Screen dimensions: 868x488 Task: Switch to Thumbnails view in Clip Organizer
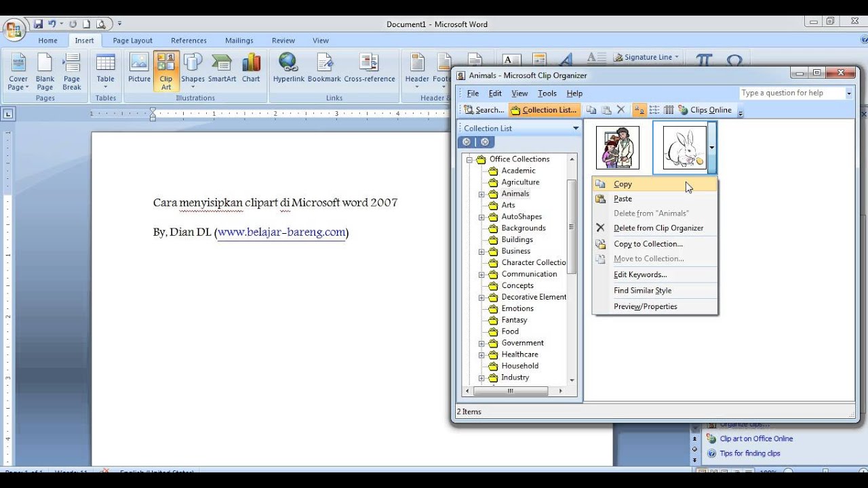(639, 110)
